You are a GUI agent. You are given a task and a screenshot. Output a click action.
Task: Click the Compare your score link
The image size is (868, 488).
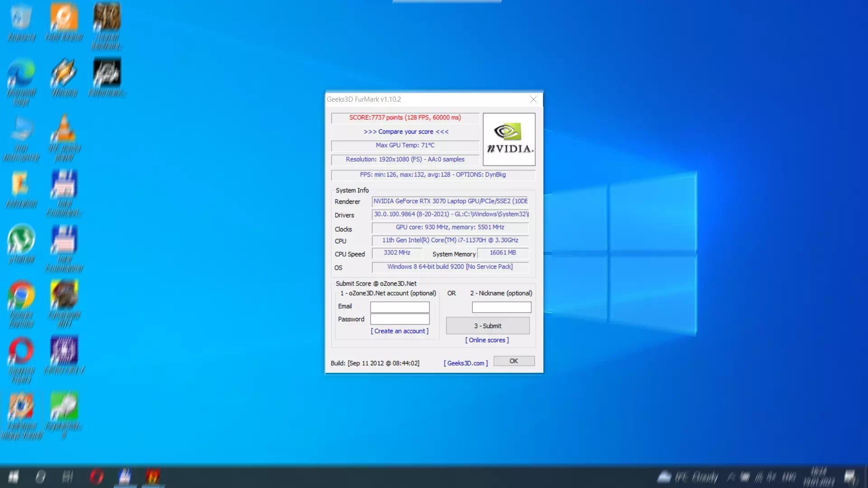click(406, 131)
